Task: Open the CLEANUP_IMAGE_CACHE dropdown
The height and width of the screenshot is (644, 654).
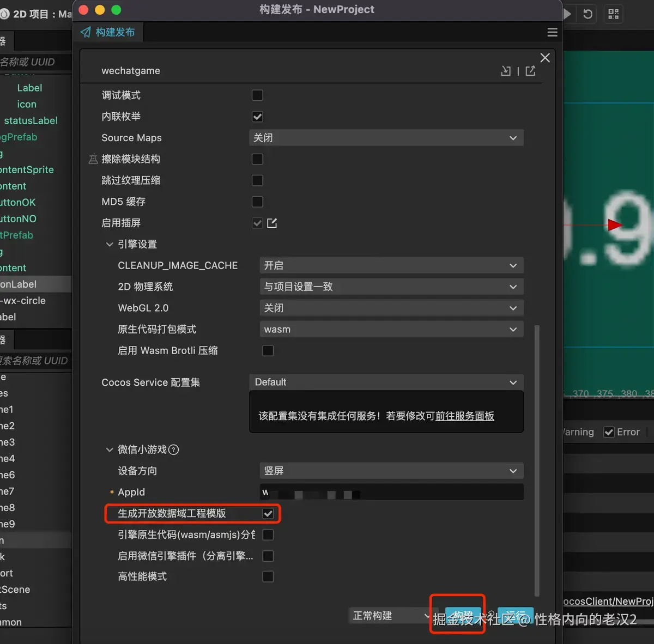Action: [x=392, y=265]
